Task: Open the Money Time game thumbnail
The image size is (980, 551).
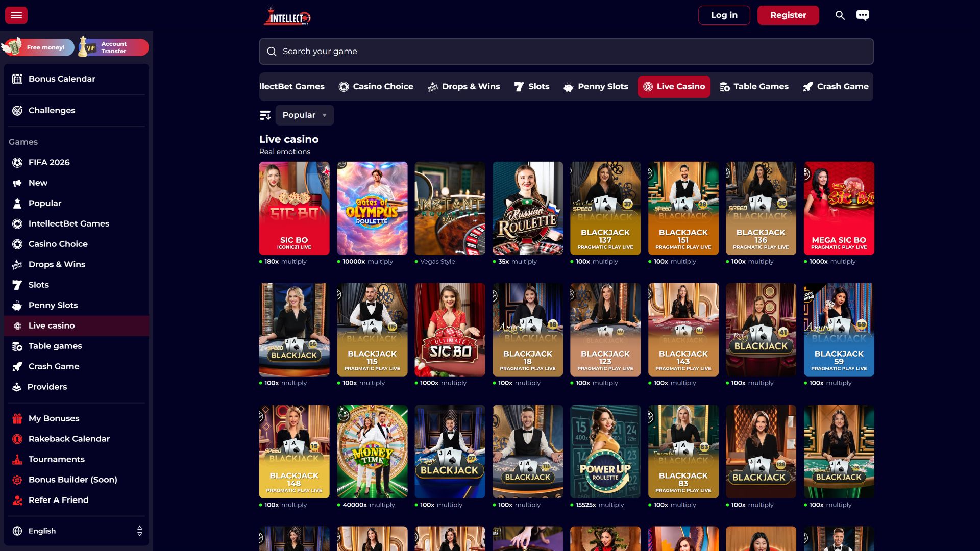Action: click(x=372, y=452)
